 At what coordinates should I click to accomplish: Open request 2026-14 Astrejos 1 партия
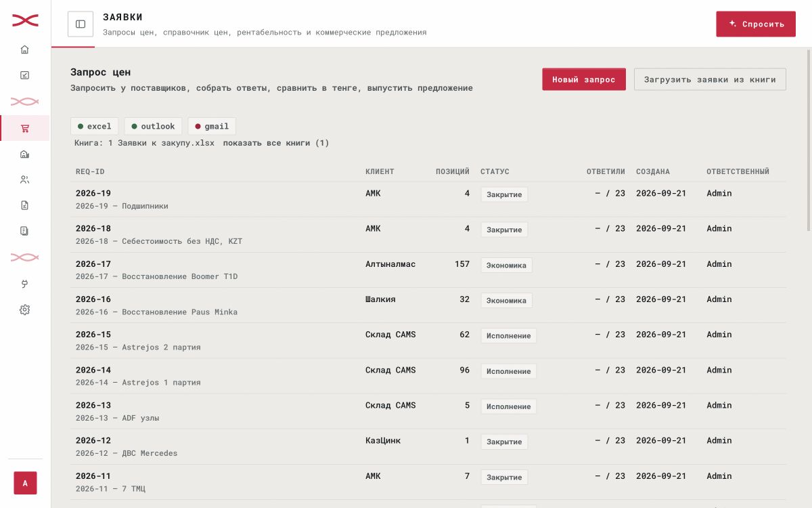coord(428,376)
